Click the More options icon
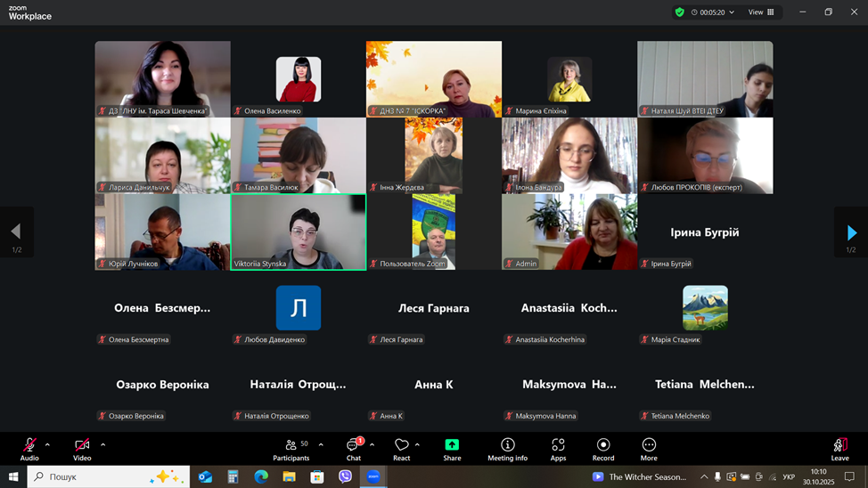The image size is (868, 488). [649, 449]
